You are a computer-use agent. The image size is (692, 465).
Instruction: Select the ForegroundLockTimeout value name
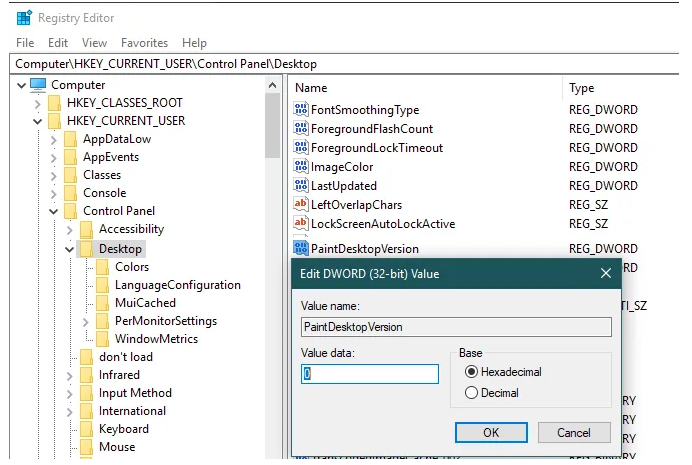click(x=377, y=148)
